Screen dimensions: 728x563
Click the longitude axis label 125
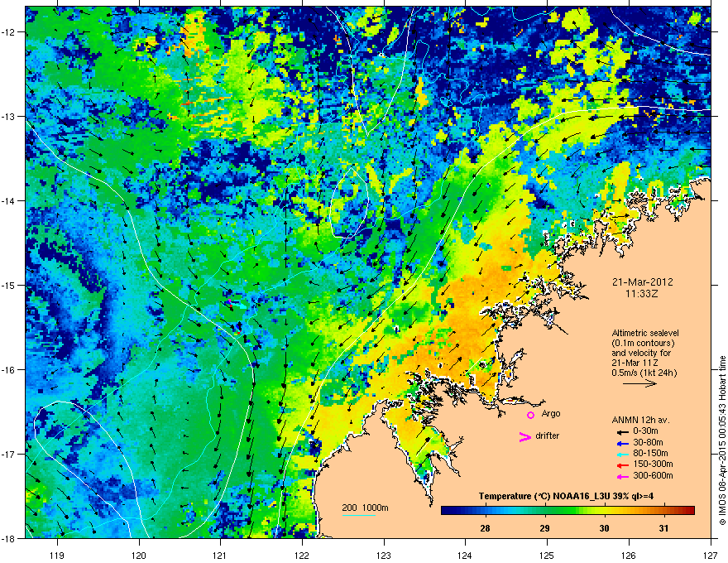pyautogui.click(x=547, y=555)
